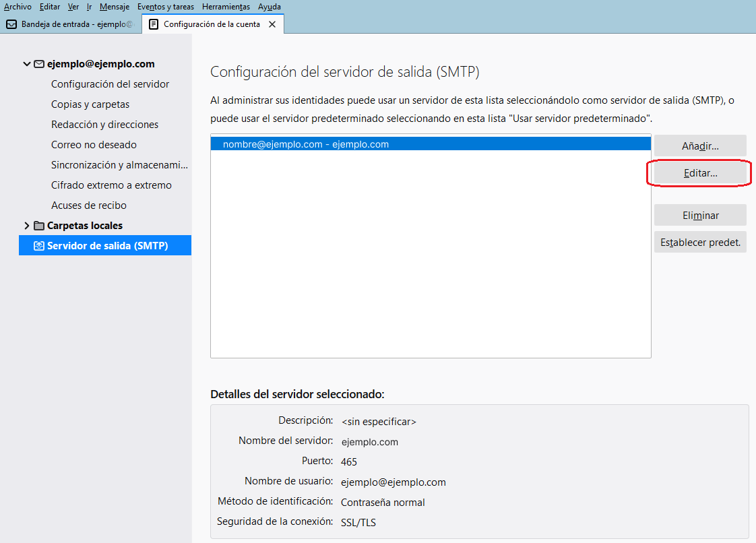Viewport: 756px width, 543px height.
Task: Close the Configuración de la cuenta tab
Action: (x=272, y=24)
